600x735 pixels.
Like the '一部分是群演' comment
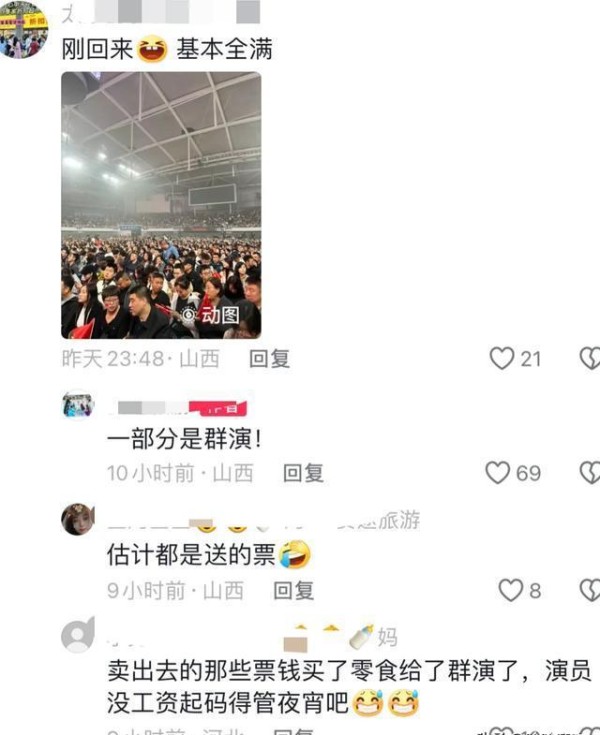(x=497, y=472)
